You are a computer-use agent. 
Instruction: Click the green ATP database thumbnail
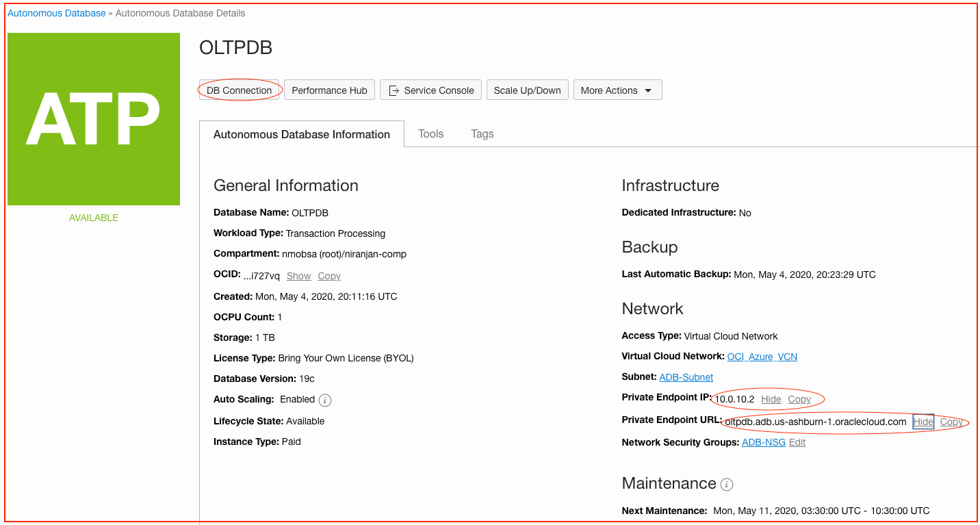tap(93, 118)
